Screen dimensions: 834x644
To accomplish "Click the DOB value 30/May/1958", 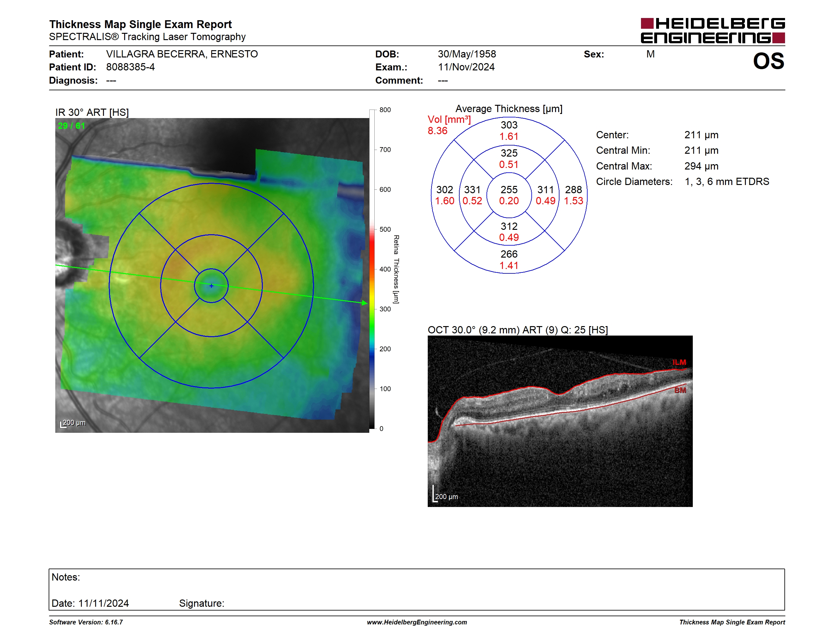I will [467, 54].
